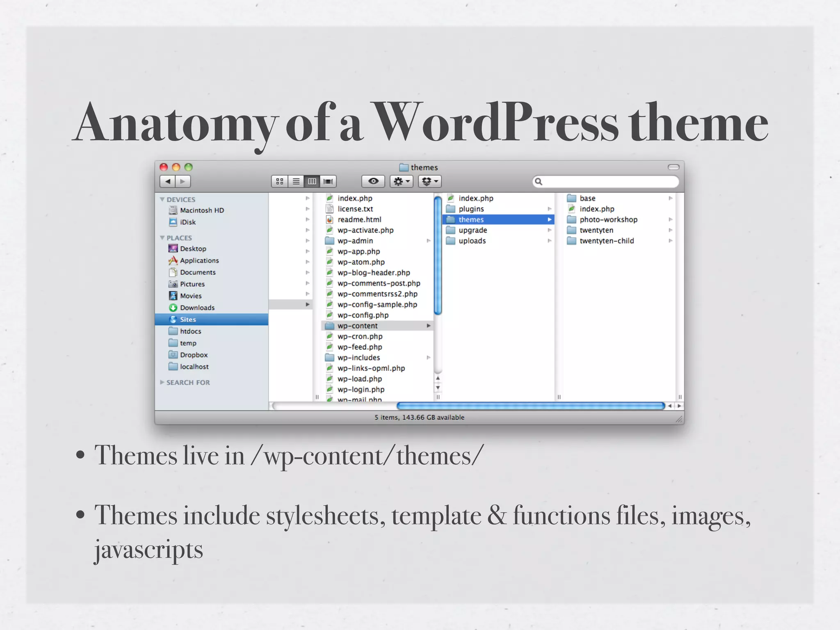This screenshot has width=840, height=630.
Task: Open Movies in the sidebar
Action: 185,296
